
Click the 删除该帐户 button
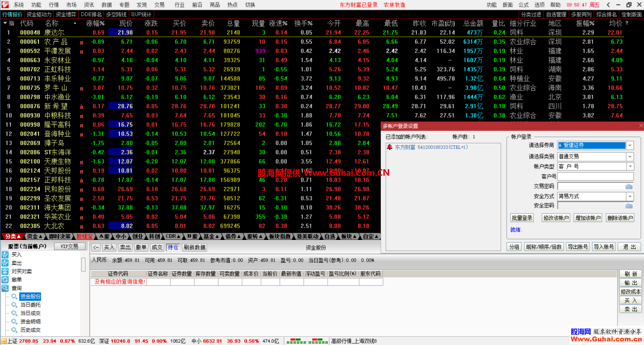620,218
